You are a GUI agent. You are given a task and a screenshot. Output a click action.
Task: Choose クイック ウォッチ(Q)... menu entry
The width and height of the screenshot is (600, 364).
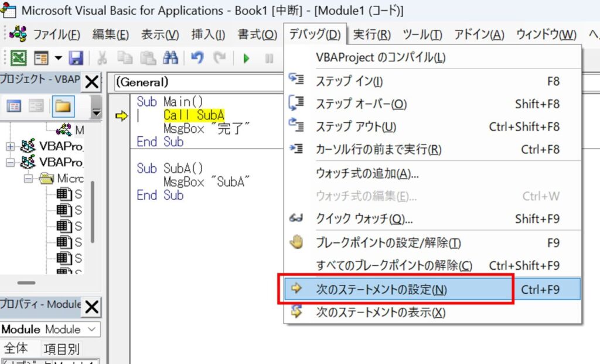(x=432, y=219)
